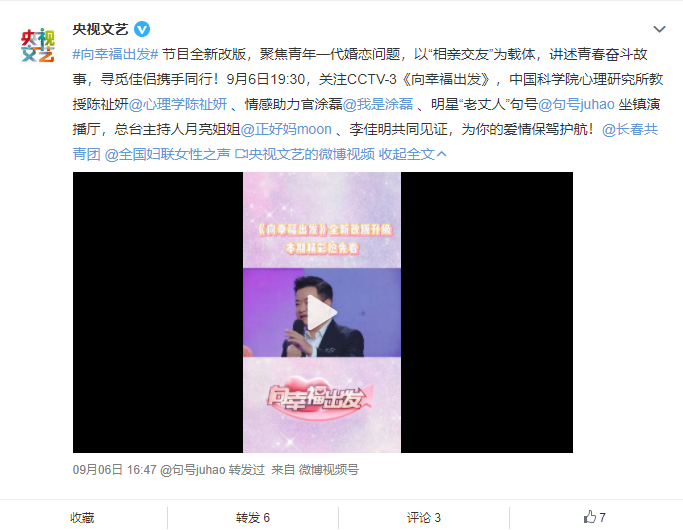Open the #向幸福出发# hashtag topic
This screenshot has height=530, width=683.
coord(115,54)
